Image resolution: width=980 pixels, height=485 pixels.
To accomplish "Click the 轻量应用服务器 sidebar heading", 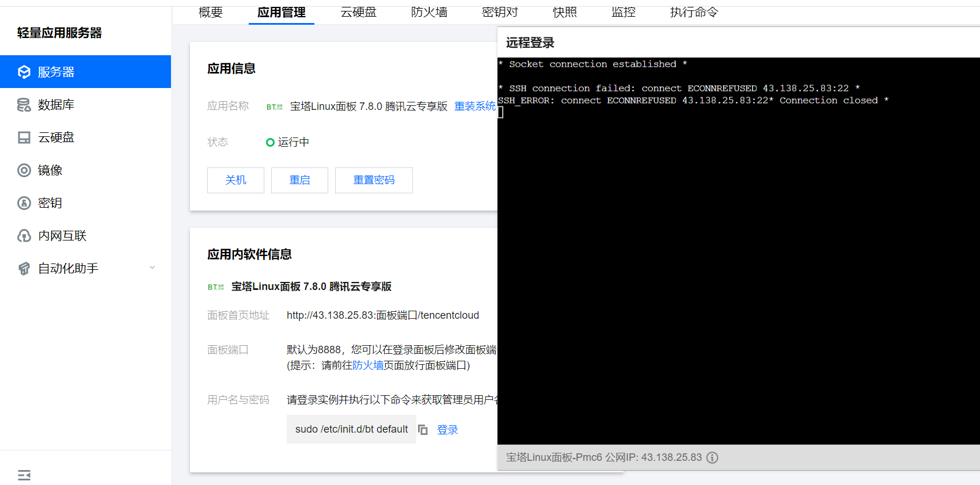I will (x=59, y=33).
